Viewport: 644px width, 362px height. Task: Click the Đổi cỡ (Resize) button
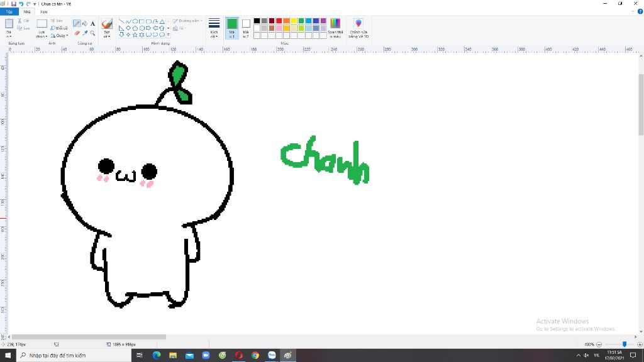click(x=59, y=28)
